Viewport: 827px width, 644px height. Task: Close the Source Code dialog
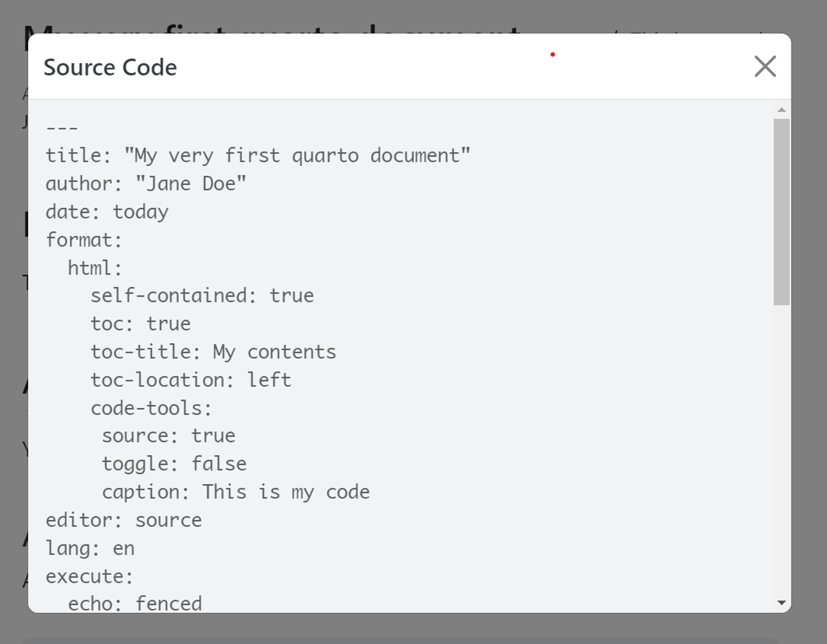pos(765,66)
